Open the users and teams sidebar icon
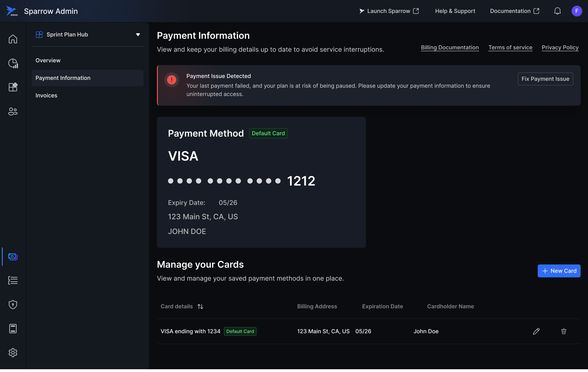This screenshot has height=372, width=588. coord(13,111)
